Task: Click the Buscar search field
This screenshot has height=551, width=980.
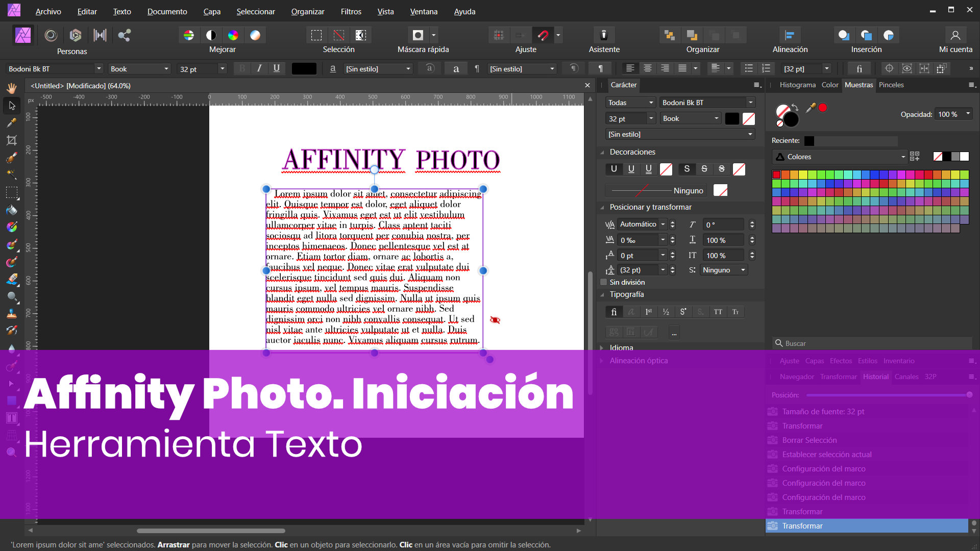Action: coord(872,343)
